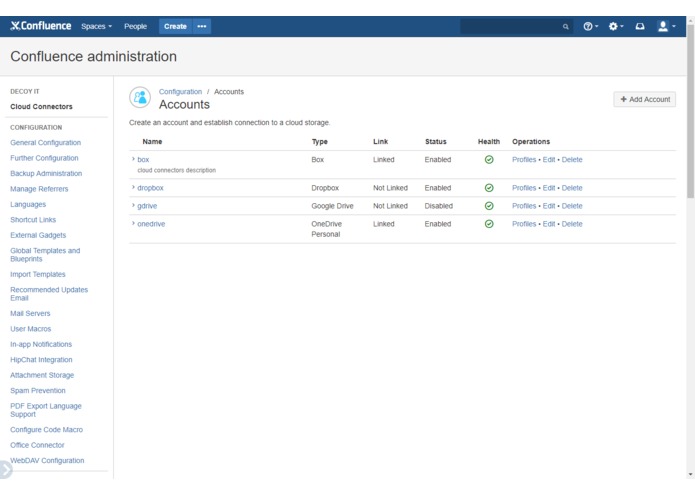Delete the onedrive account
The width and height of the screenshot is (695, 494).
(572, 224)
